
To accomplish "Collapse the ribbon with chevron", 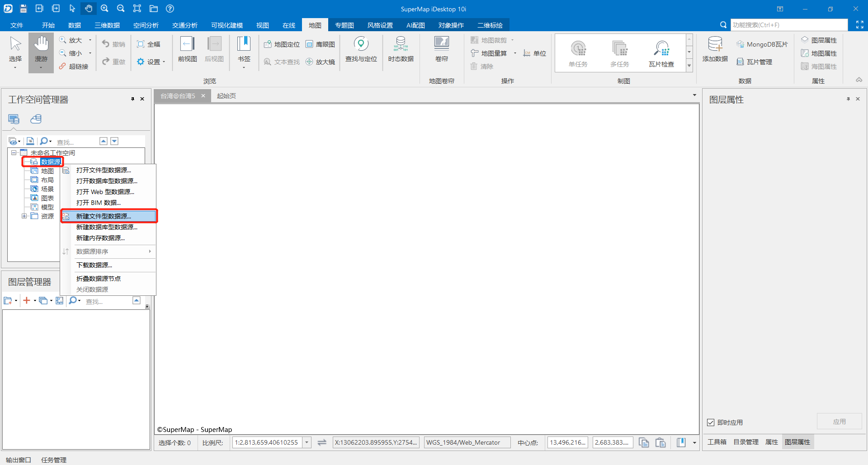I will pyautogui.click(x=859, y=80).
